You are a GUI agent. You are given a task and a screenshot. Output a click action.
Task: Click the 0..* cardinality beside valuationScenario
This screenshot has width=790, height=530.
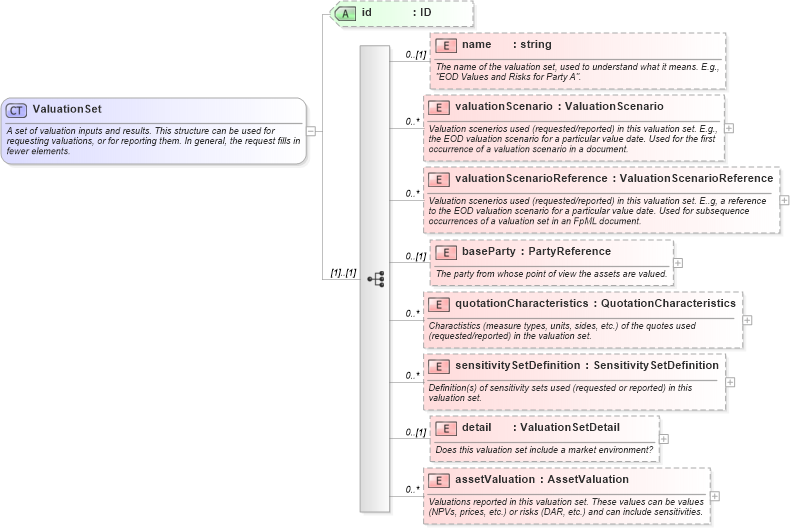coord(413,121)
